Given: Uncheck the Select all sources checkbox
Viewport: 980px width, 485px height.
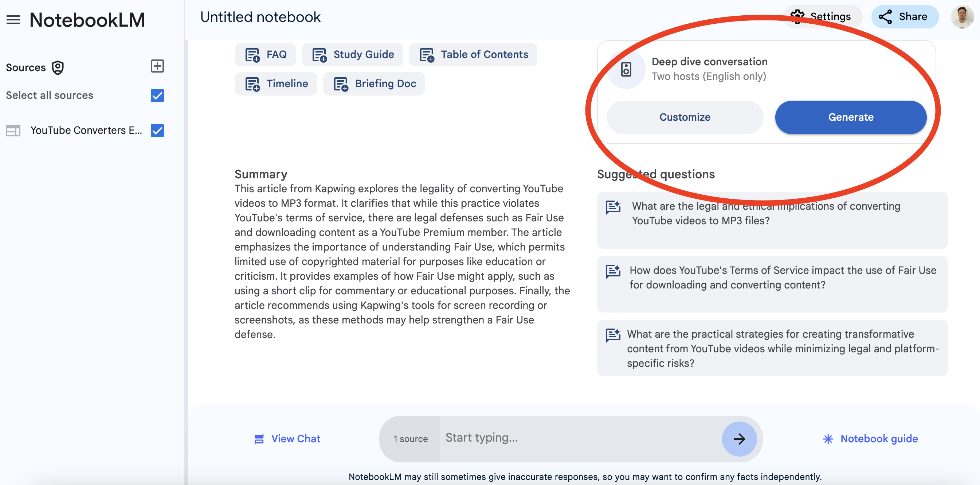Looking at the screenshot, I should 157,96.
